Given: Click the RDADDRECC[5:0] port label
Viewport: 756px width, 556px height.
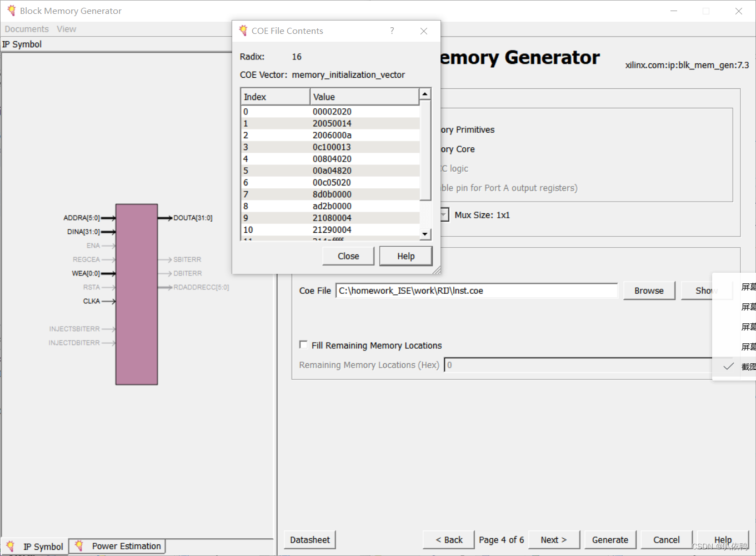Looking at the screenshot, I should [x=201, y=287].
